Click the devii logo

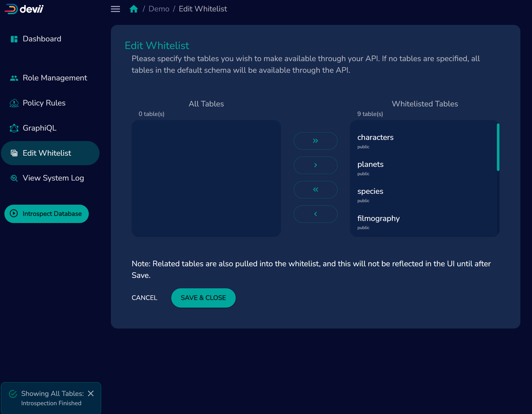pos(24,9)
